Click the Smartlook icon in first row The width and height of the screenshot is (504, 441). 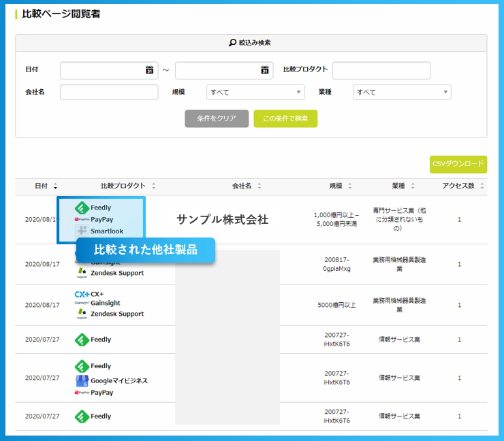pyautogui.click(x=82, y=231)
